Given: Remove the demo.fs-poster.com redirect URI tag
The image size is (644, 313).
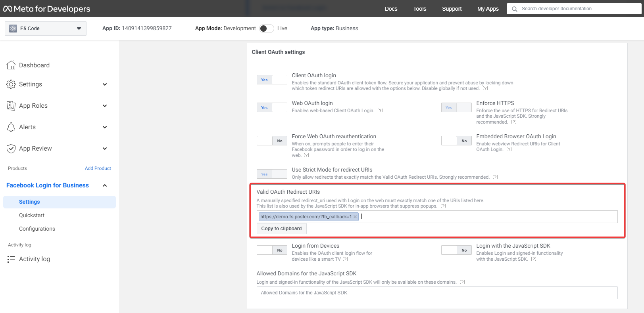Looking at the screenshot, I should 355,217.
